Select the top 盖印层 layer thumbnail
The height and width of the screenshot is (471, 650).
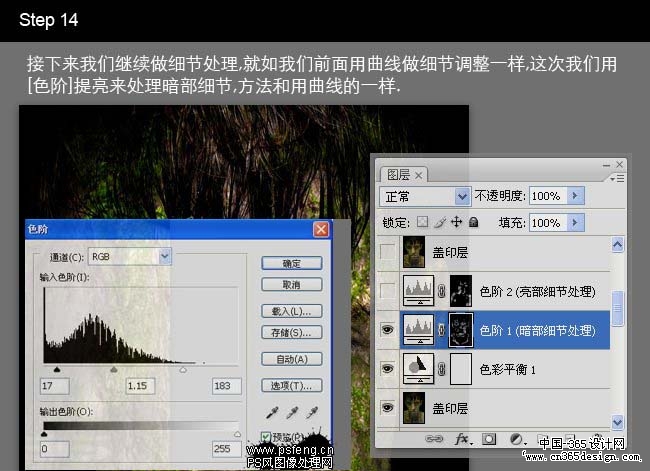point(414,252)
